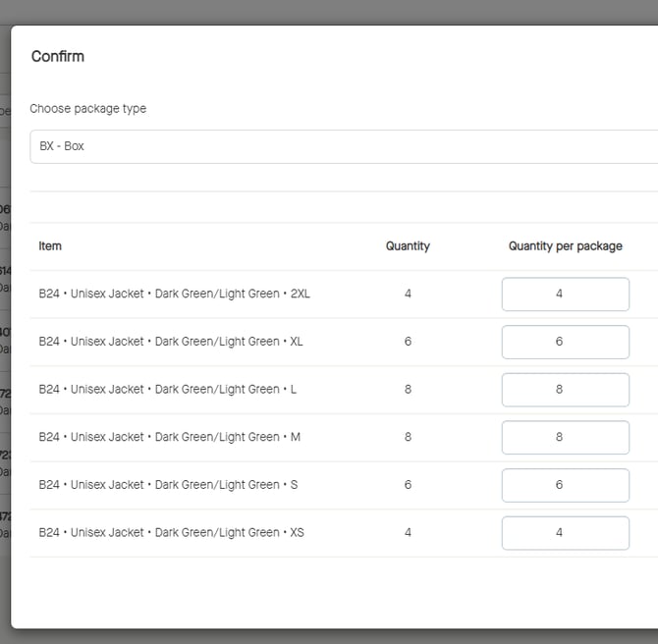This screenshot has height=644, width=658.
Task: Click the quantity value for the 2XL row
Action: point(408,294)
